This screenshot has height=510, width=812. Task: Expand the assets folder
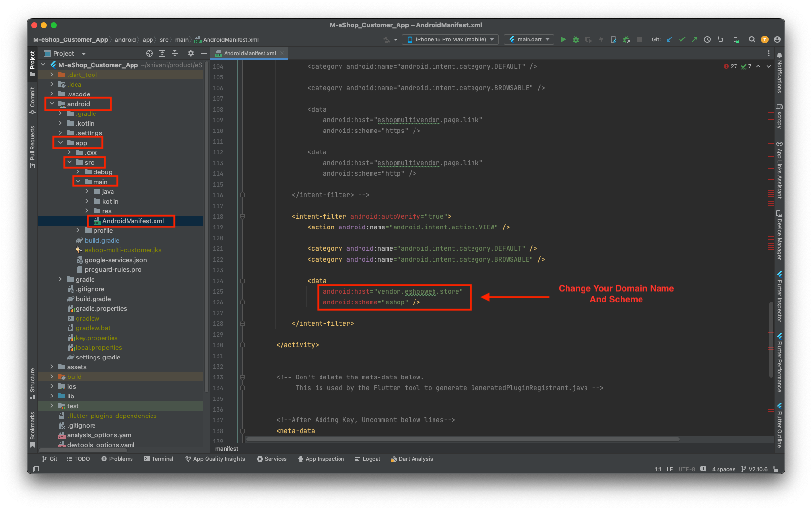tap(52, 367)
